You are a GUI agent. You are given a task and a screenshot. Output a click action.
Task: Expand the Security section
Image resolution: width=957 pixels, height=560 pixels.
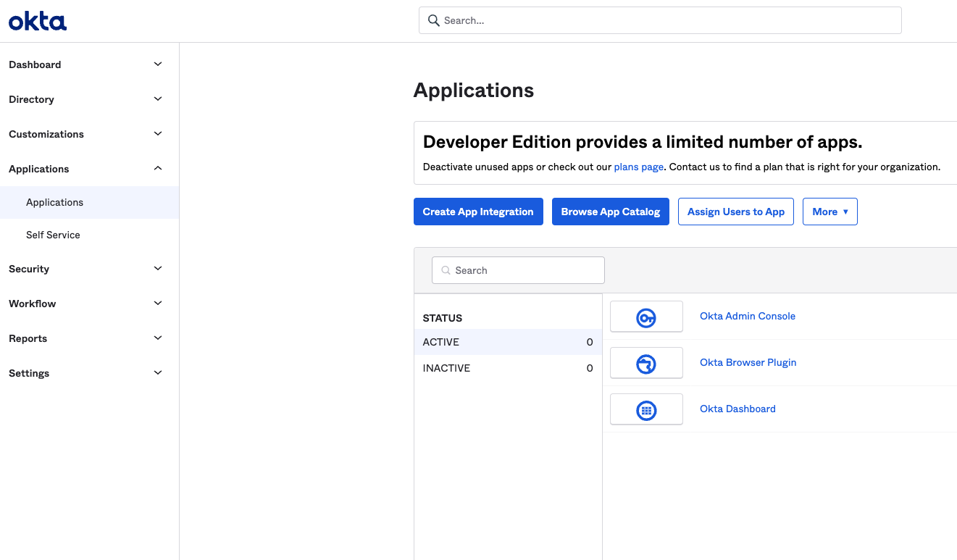click(x=87, y=269)
